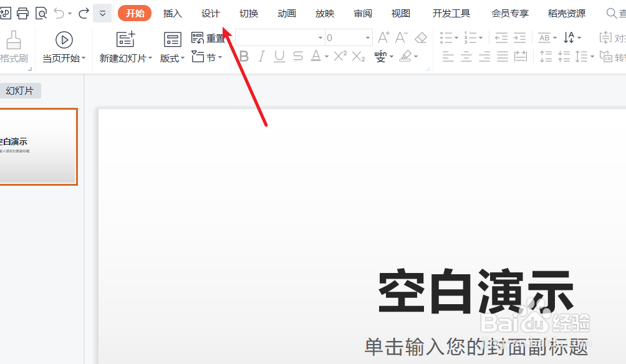Click the 格式刷 format painter button
Screen dimensions: 626x364
(14, 47)
